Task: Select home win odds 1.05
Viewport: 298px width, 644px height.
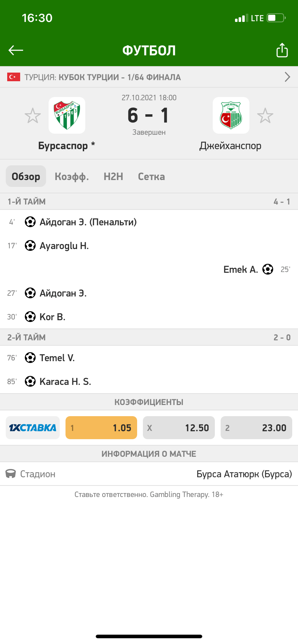Action: (101, 428)
